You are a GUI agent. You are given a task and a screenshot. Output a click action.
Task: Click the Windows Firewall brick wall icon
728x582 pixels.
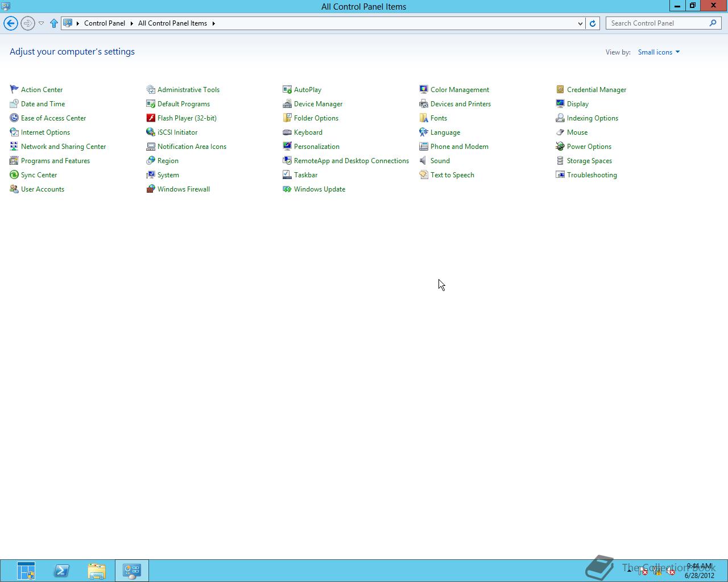tap(151, 189)
